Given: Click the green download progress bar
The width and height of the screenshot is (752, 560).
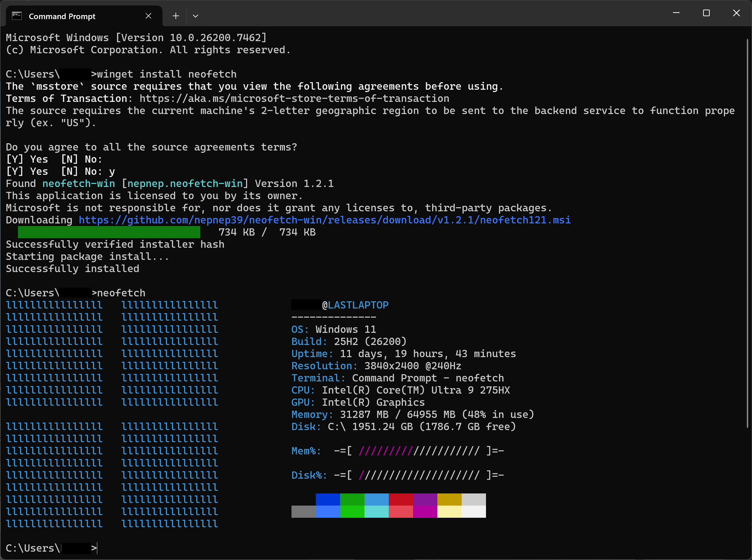Looking at the screenshot, I should pos(109,232).
